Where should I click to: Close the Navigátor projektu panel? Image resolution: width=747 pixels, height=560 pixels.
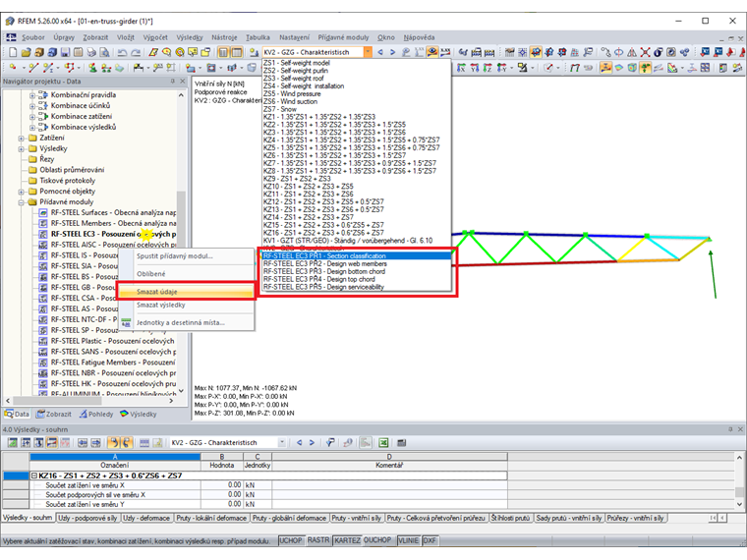click(x=182, y=82)
